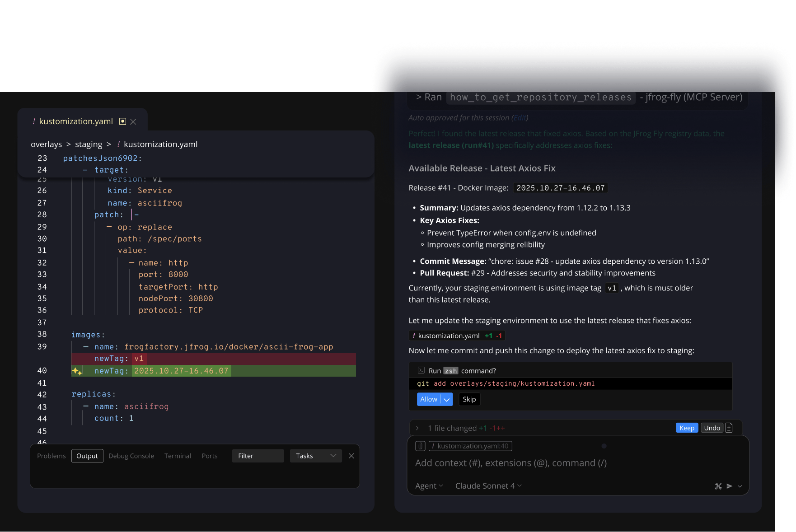Click the attach context paperclip icon
The image size is (796, 532).
pyautogui.click(x=420, y=446)
